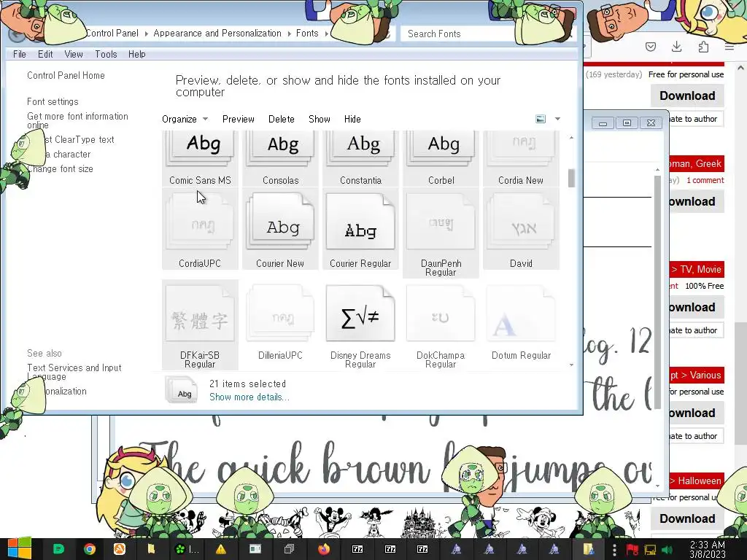This screenshot has height=560, width=747.
Task: Open Font settings link
Action: (53, 101)
